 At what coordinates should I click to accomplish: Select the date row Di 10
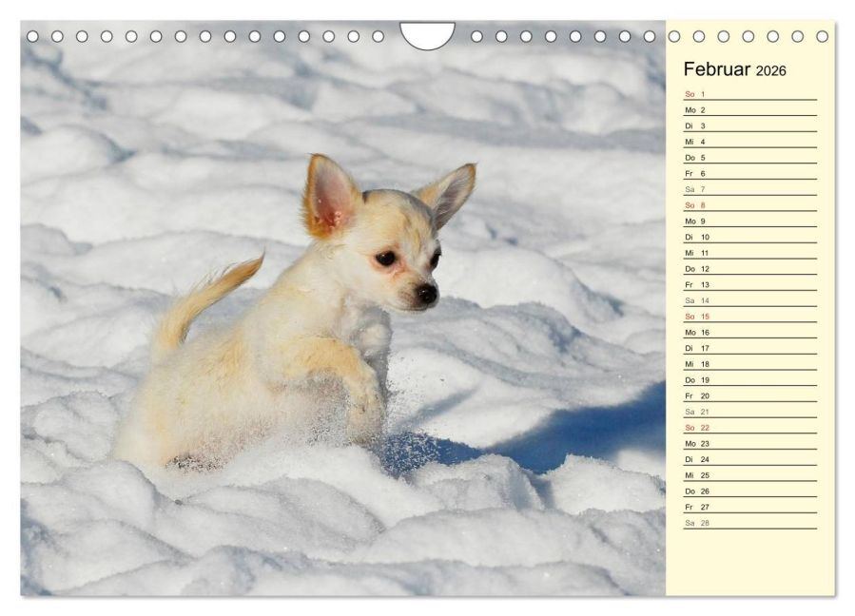(750, 237)
